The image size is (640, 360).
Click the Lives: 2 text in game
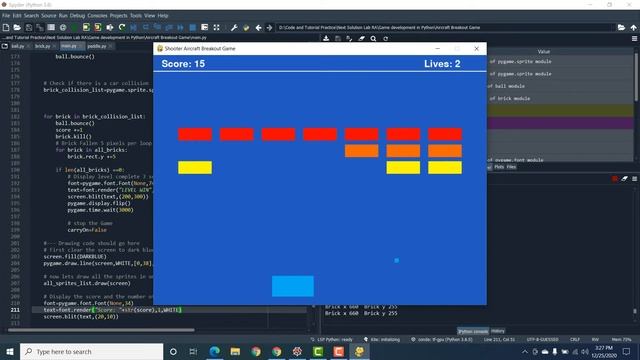click(442, 64)
